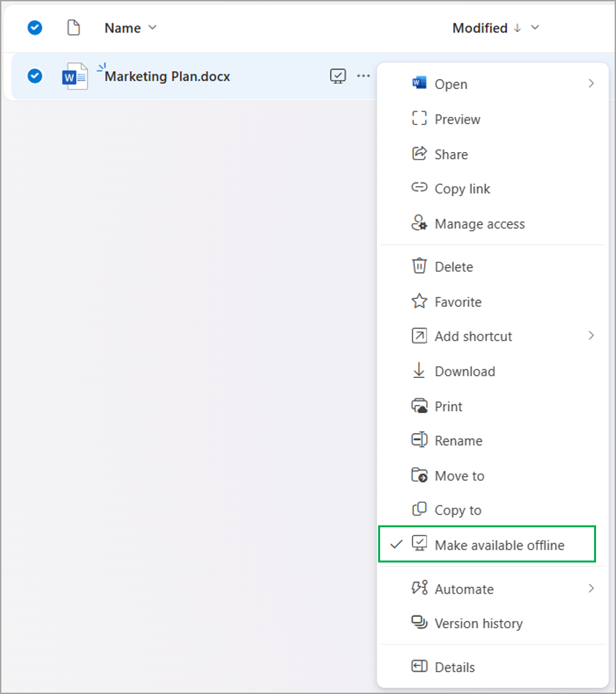This screenshot has height=694, width=616.
Task: Click the Preview brackets icon
Action: 419,118
